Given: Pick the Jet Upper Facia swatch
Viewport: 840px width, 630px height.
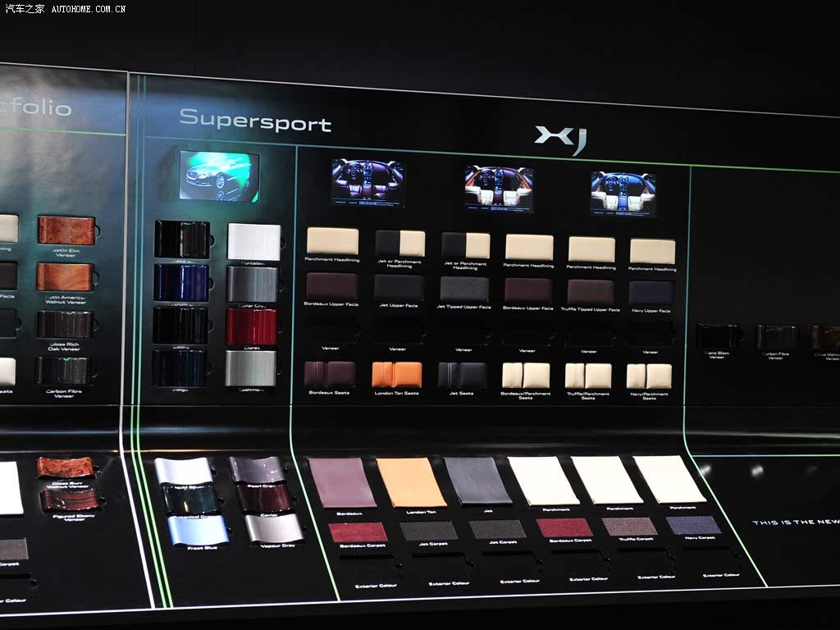Looking at the screenshot, I should point(399,288).
